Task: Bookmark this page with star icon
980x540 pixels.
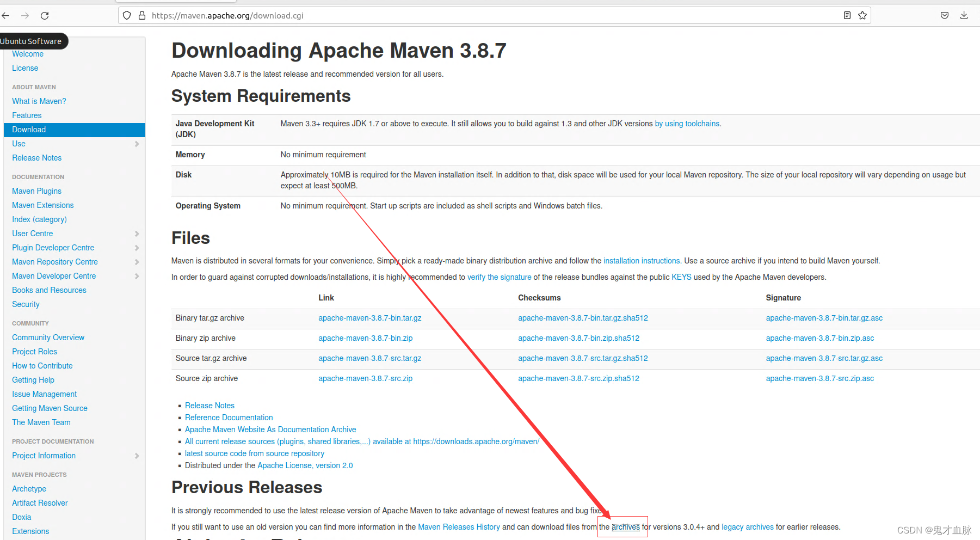Action: [862, 15]
